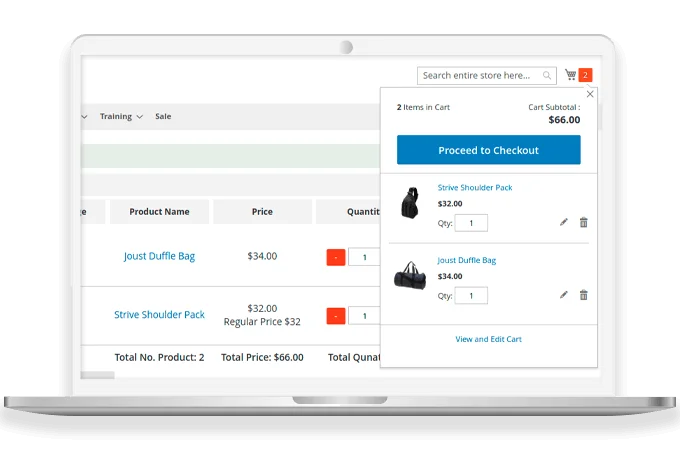Click the red cart counter badge showing 2
This screenshot has width=680, height=450.
585,75
